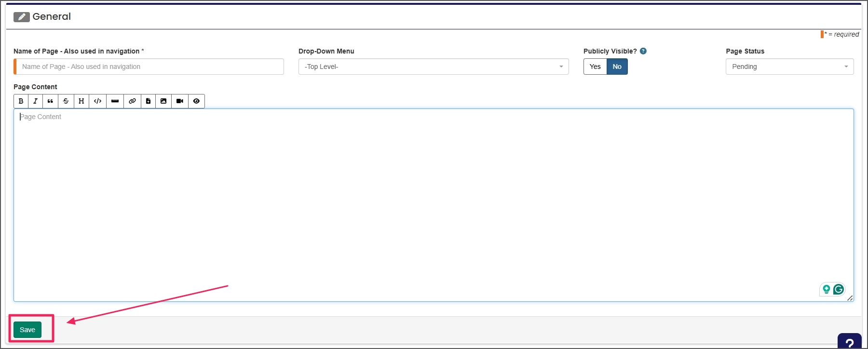The height and width of the screenshot is (349, 868).
Task: Apply strikethrough formatting
Action: (66, 101)
